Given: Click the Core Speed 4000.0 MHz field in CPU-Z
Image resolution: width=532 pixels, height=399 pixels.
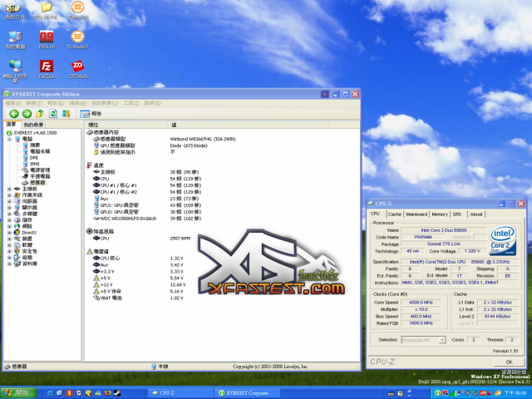Looking at the screenshot, I should click(x=421, y=303).
